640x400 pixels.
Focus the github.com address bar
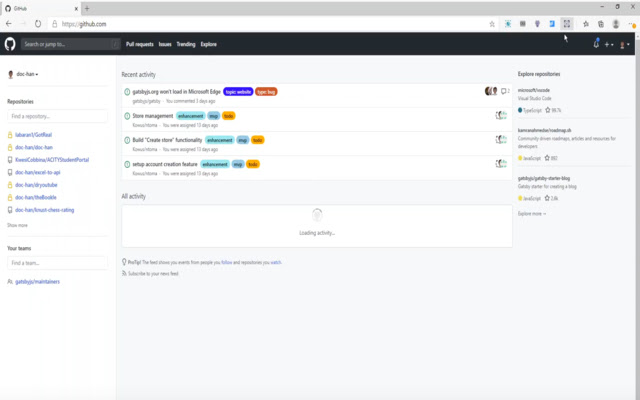(x=269, y=24)
